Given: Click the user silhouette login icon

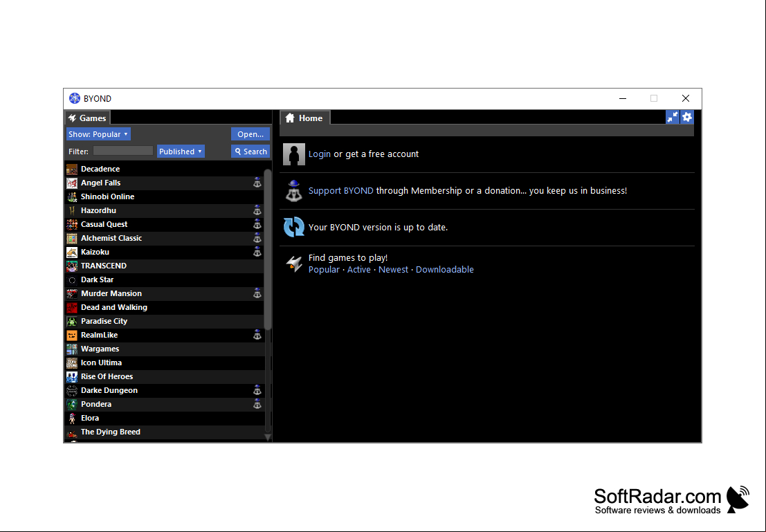Looking at the screenshot, I should click(294, 154).
